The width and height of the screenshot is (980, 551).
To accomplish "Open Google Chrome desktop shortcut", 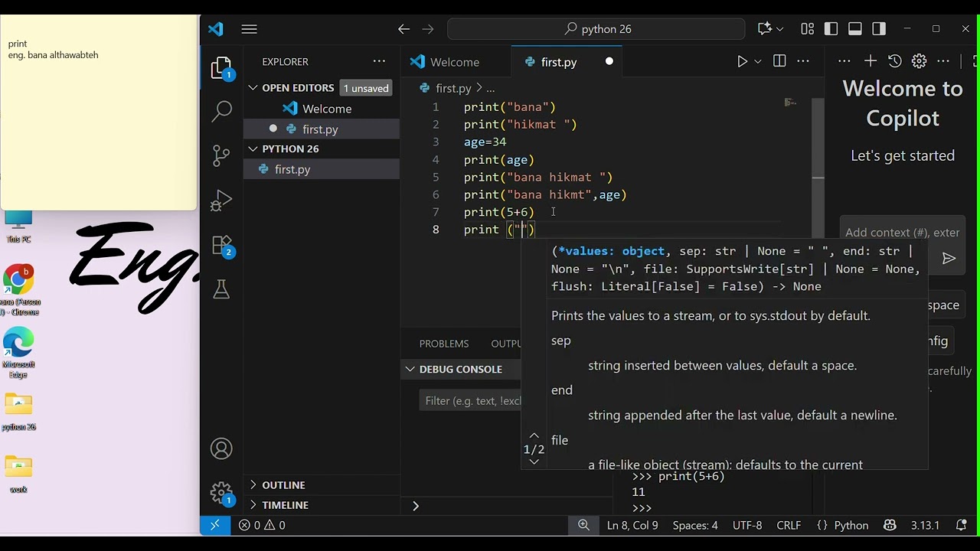I will point(18,289).
